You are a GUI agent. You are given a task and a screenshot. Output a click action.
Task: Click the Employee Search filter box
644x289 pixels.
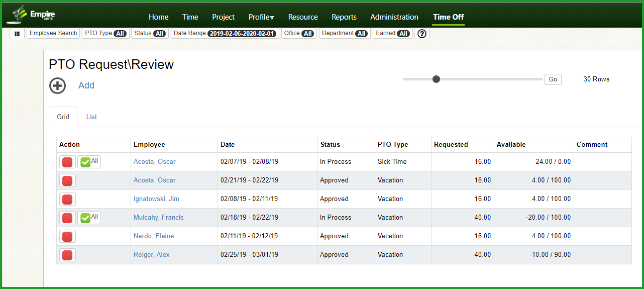click(53, 33)
